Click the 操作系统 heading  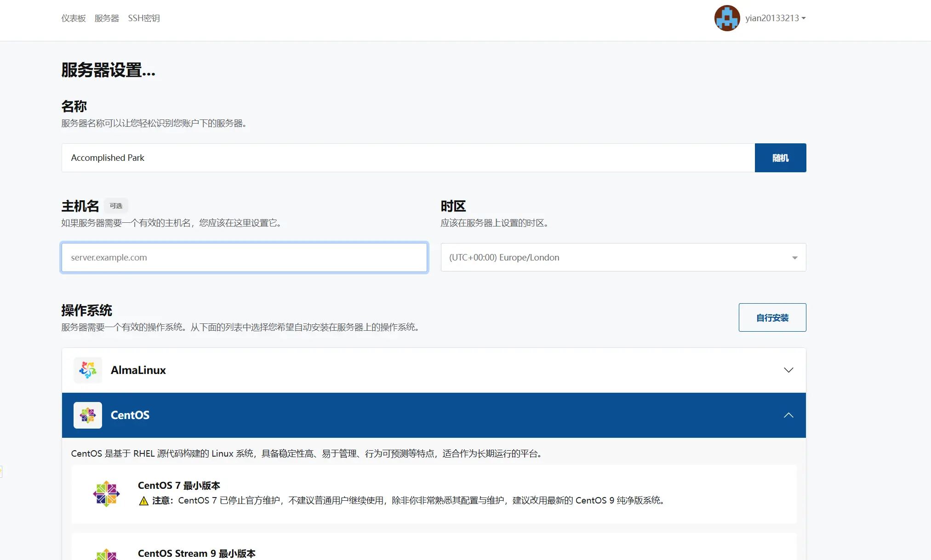pos(87,310)
